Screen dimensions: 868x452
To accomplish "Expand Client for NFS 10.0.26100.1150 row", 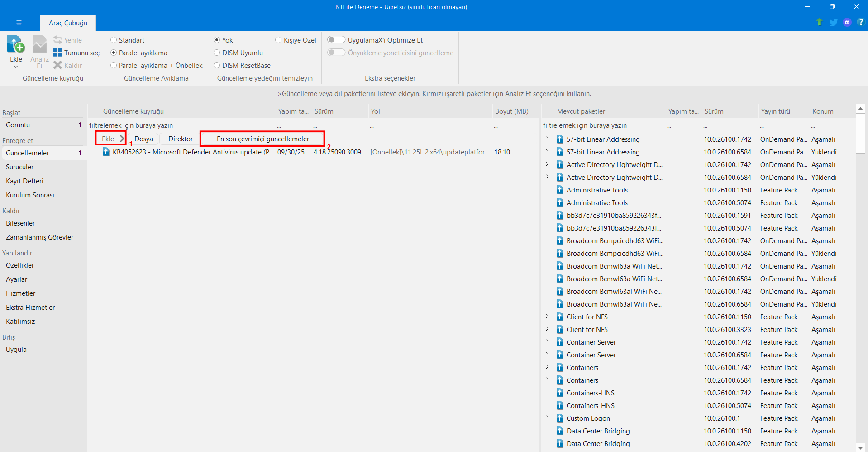I will (547, 317).
